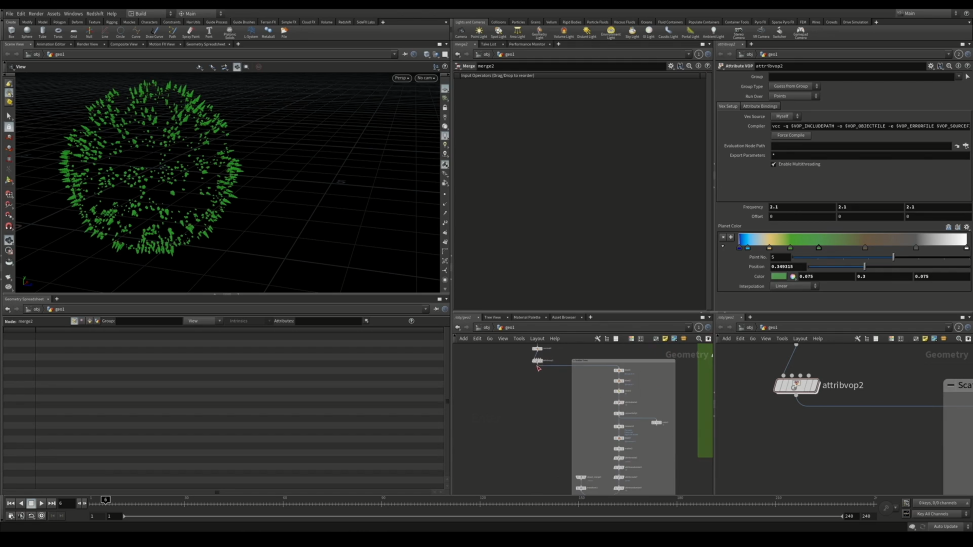Viewport: 973px width, 547px height.
Task: Select the Grid shelf tool
Action: click(74, 32)
